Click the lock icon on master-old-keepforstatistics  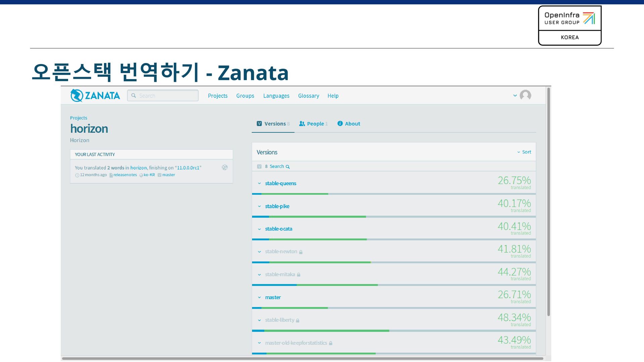[330, 343]
